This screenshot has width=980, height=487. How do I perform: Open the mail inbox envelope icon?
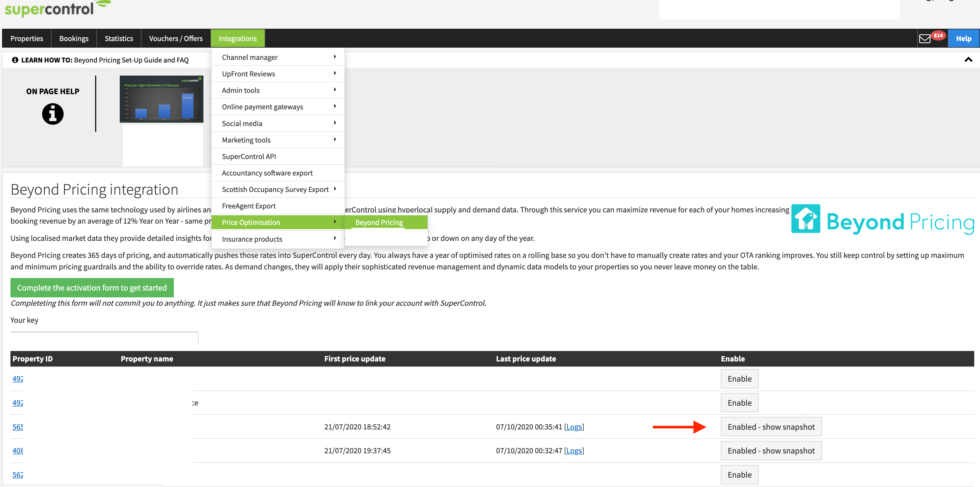pyautogui.click(x=925, y=38)
